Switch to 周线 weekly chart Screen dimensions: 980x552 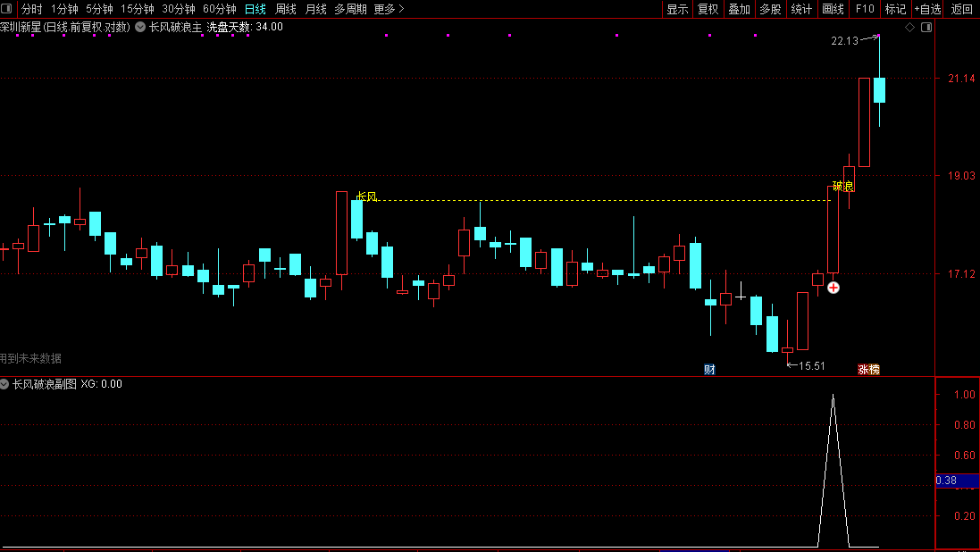286,9
